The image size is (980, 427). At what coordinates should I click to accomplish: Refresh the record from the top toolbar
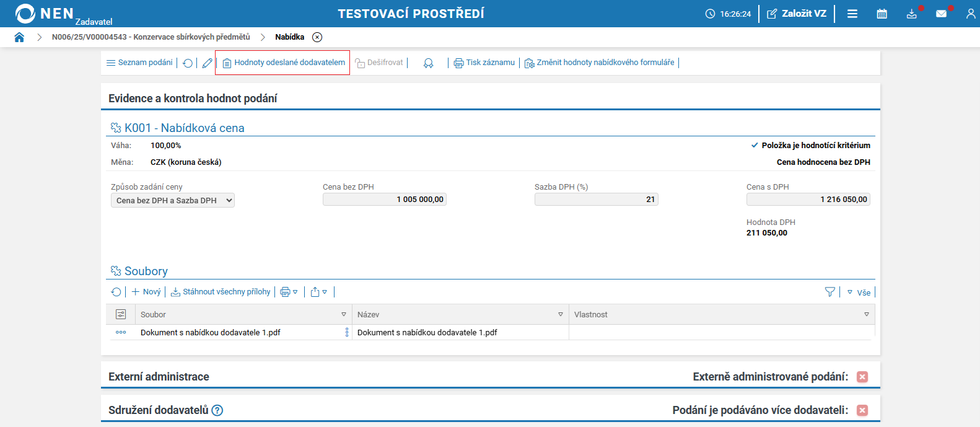[188, 63]
